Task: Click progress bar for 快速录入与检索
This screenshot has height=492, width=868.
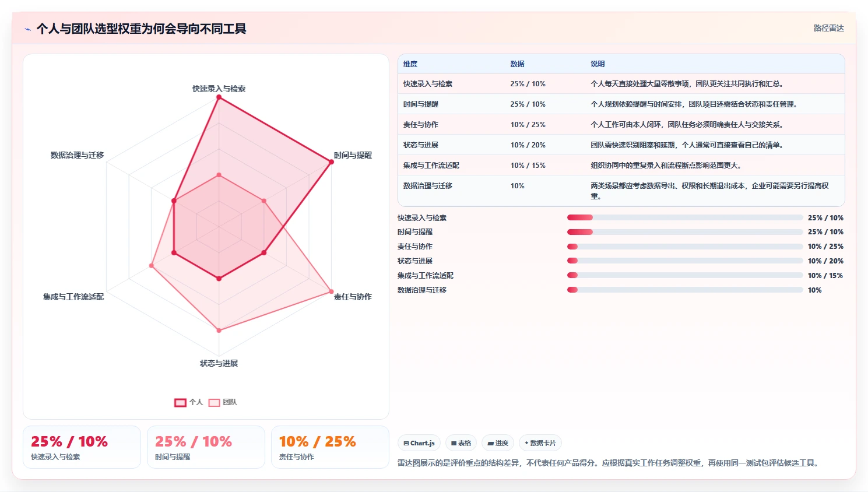Action: 685,217
